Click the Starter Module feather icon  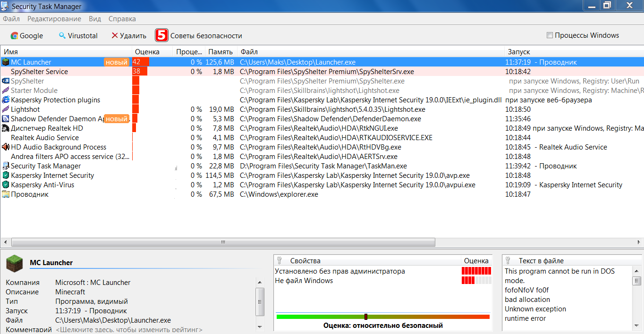6,90
